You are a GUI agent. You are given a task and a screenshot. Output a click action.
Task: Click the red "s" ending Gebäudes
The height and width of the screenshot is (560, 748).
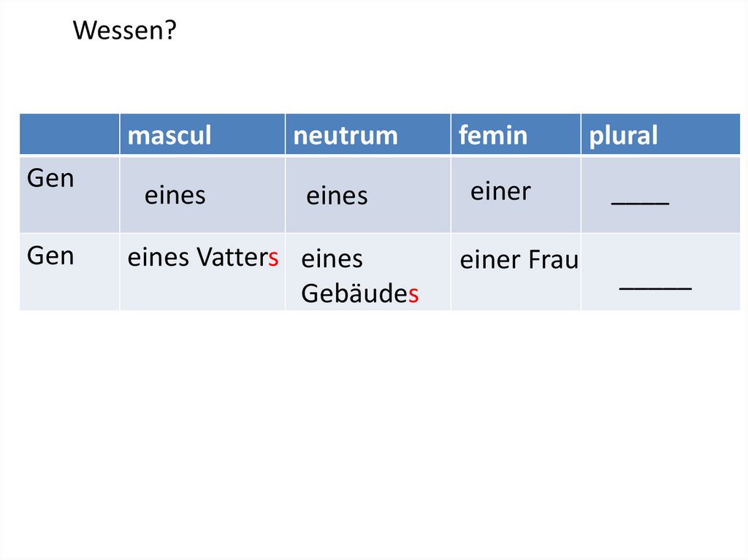pos(413,294)
